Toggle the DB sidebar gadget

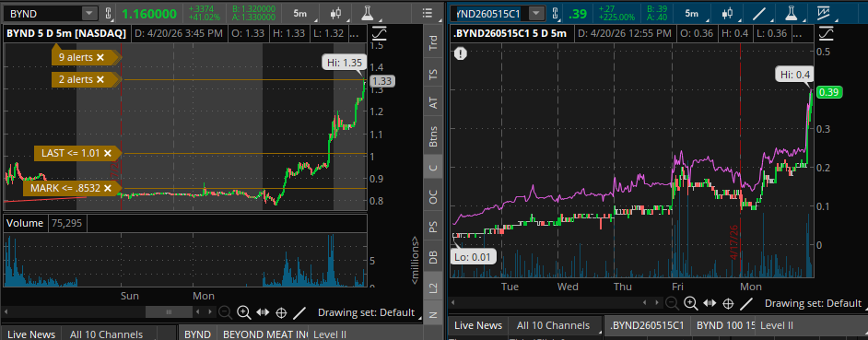pos(433,256)
